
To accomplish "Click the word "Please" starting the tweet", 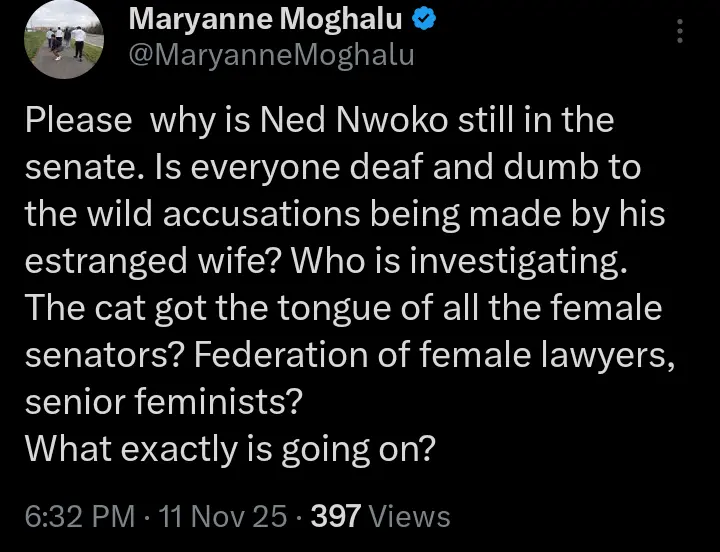I will (x=78, y=121).
